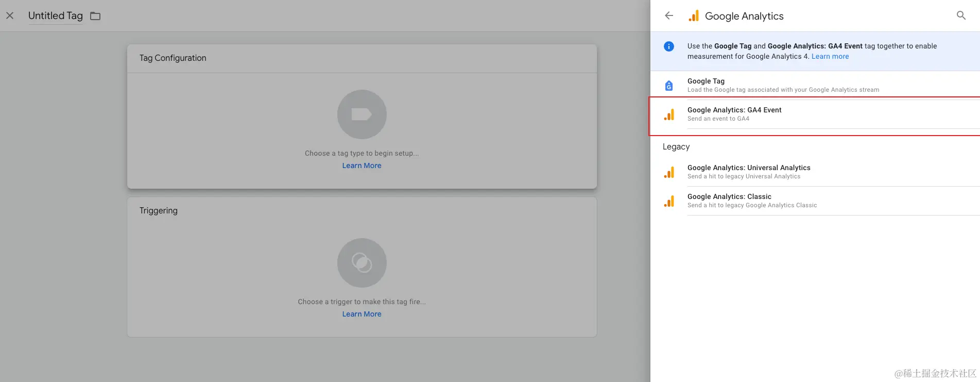Click the trigger circle icon in Triggering

(362, 263)
